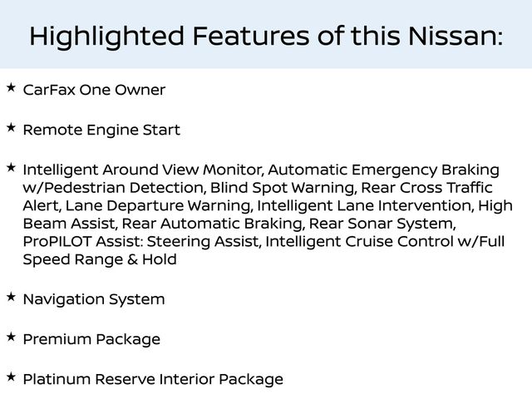Click the star next to Navigation System
The width and height of the screenshot is (532, 399).
(x=10, y=296)
